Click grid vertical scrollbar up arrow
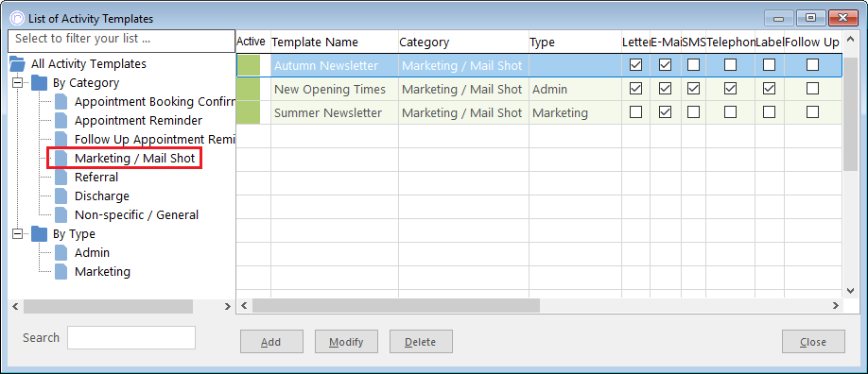 [x=851, y=40]
